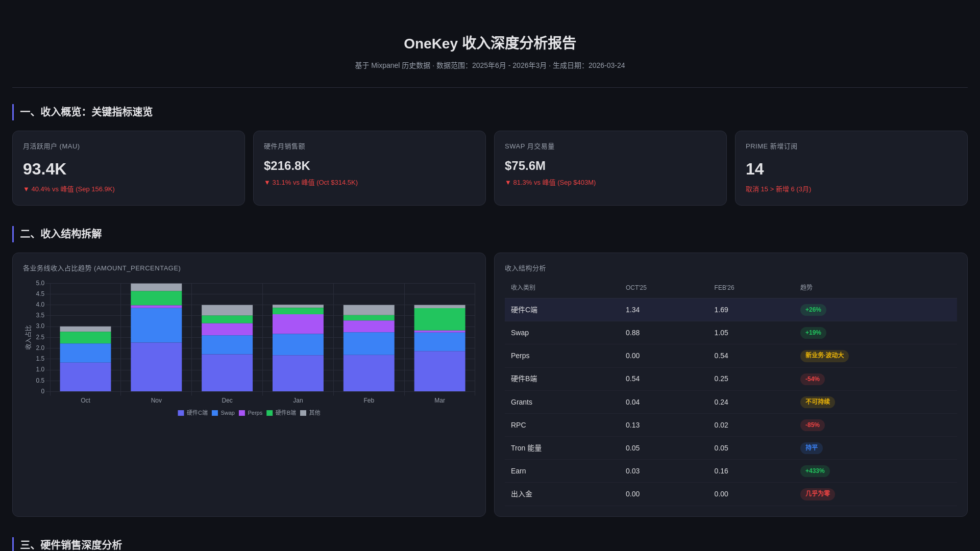Click the 不可持续 trend badge
Viewport: 980px width, 551px height.
point(818,402)
